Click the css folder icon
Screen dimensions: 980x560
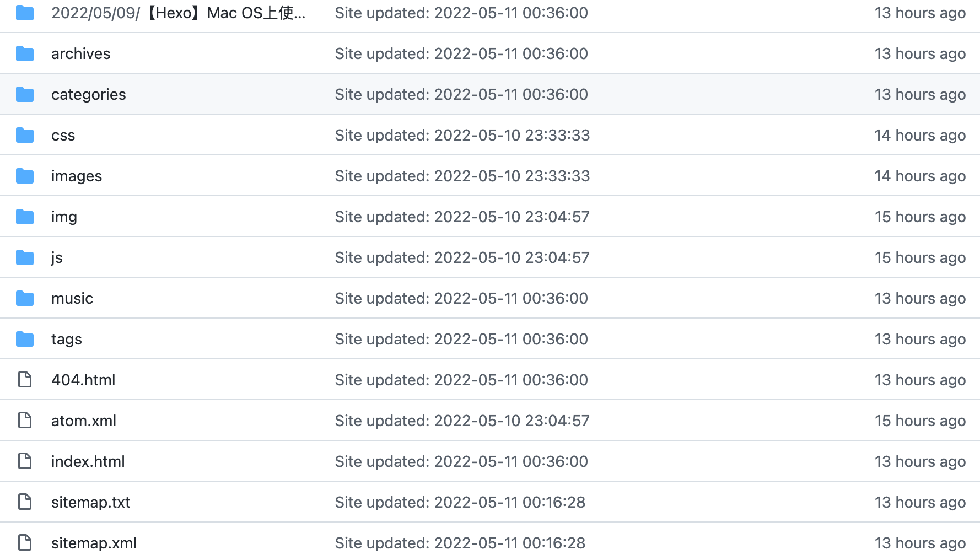[25, 135]
